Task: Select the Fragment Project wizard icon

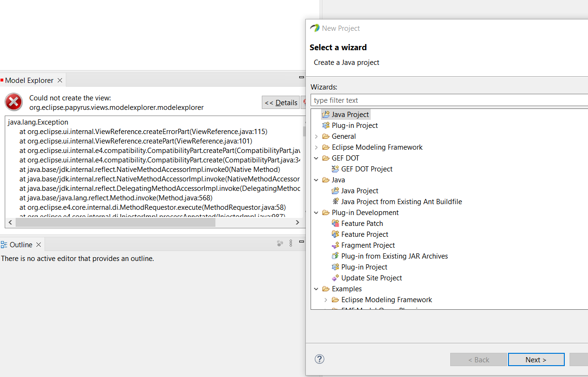Action: [335, 245]
